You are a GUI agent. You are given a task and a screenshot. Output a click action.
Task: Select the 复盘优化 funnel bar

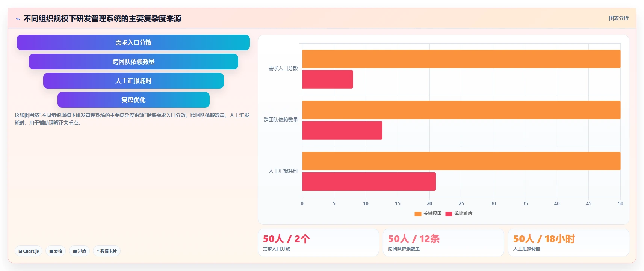(133, 100)
